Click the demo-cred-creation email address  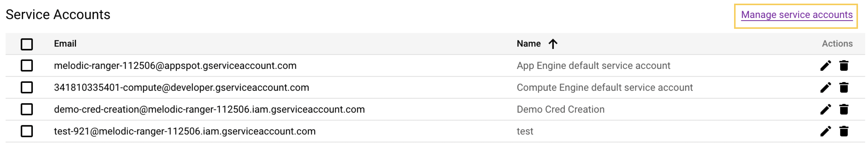209,109
